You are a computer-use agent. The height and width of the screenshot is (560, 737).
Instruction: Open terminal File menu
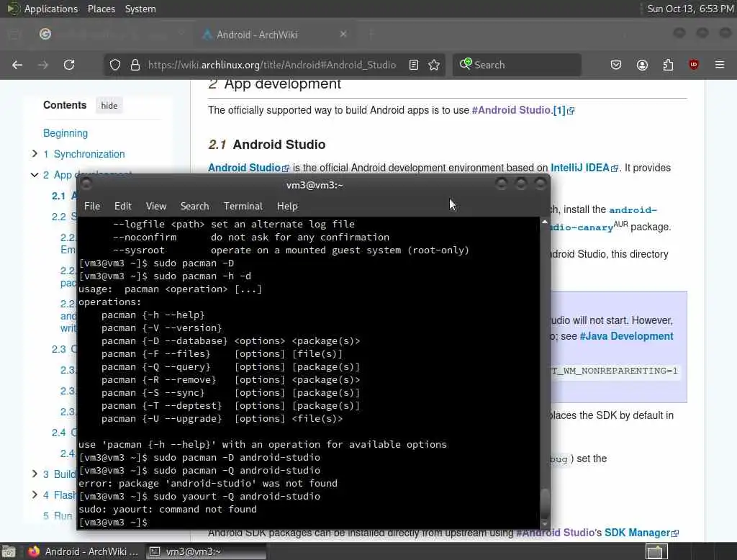coord(92,206)
